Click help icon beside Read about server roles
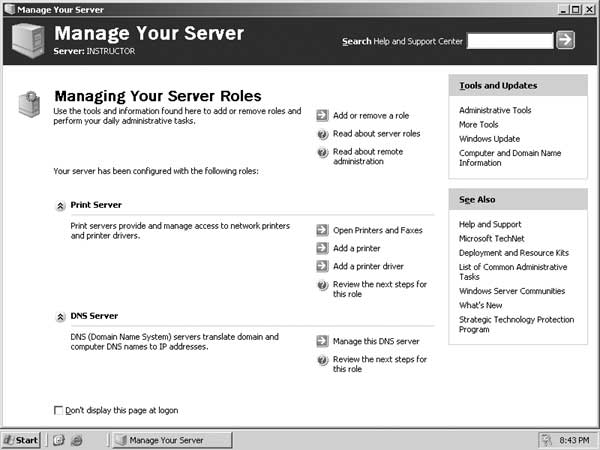Image resolution: width=600 pixels, height=450 pixels. pyautogui.click(x=323, y=134)
